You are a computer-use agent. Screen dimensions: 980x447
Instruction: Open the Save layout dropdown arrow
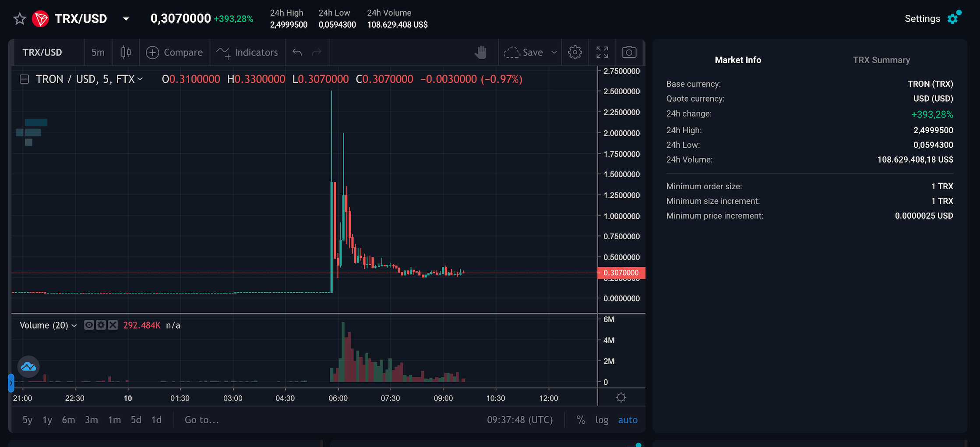[554, 52]
